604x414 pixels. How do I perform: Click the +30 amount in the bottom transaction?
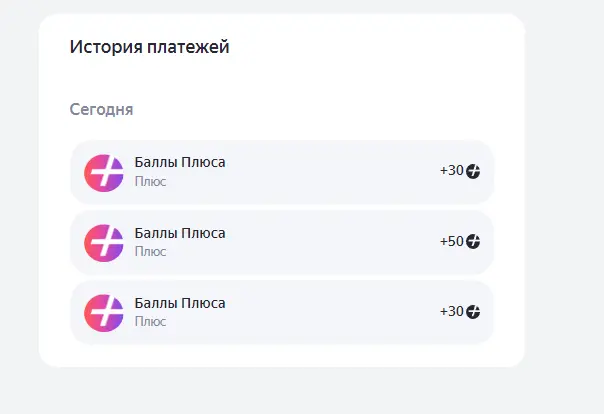click(x=452, y=311)
